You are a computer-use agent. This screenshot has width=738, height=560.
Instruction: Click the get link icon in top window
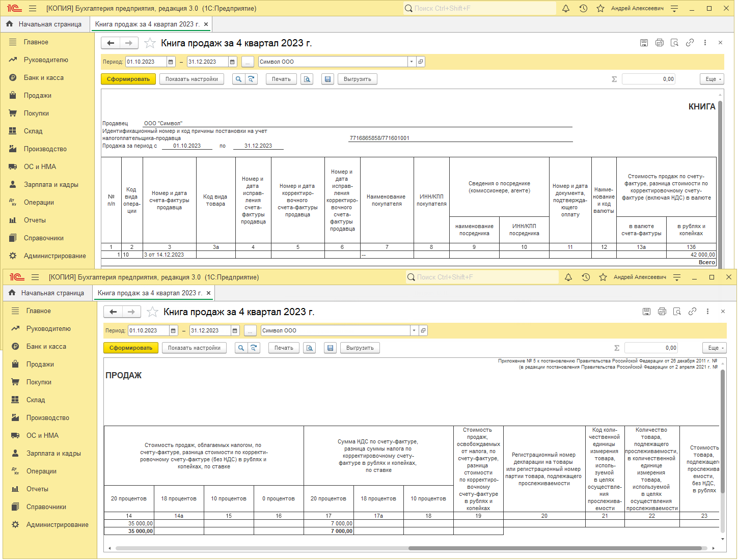(690, 43)
